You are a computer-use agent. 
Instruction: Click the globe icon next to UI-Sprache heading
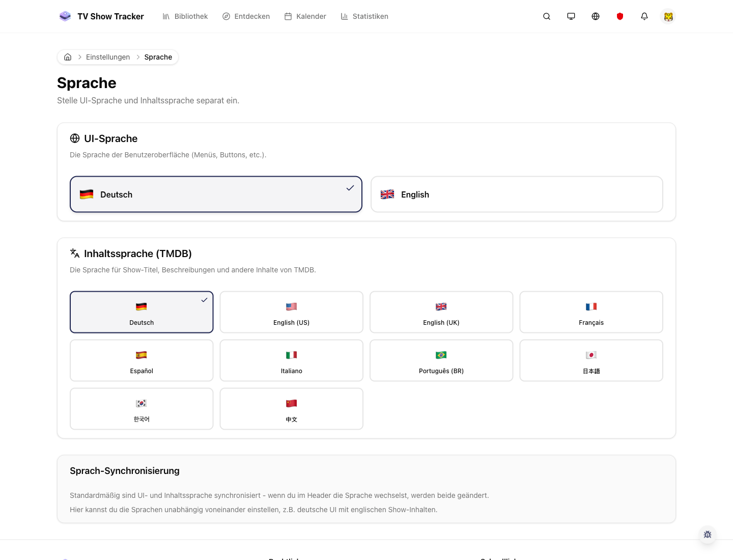75,138
